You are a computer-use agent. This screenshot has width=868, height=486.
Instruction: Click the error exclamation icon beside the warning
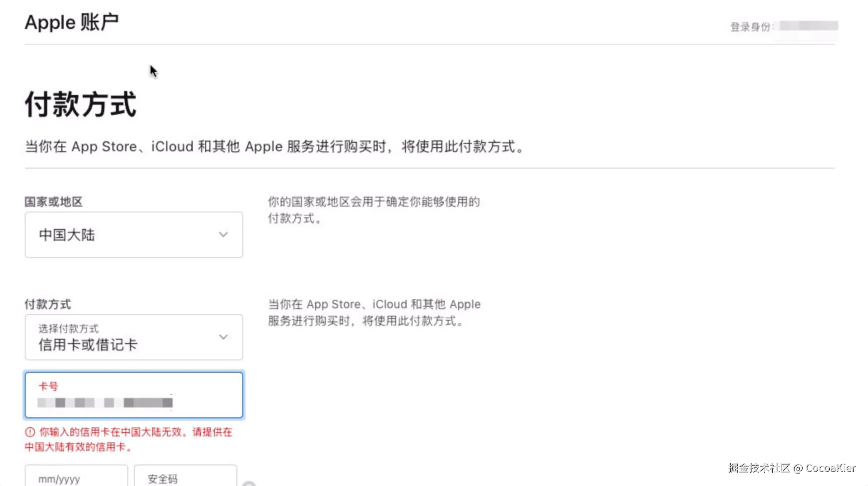pyautogui.click(x=30, y=432)
